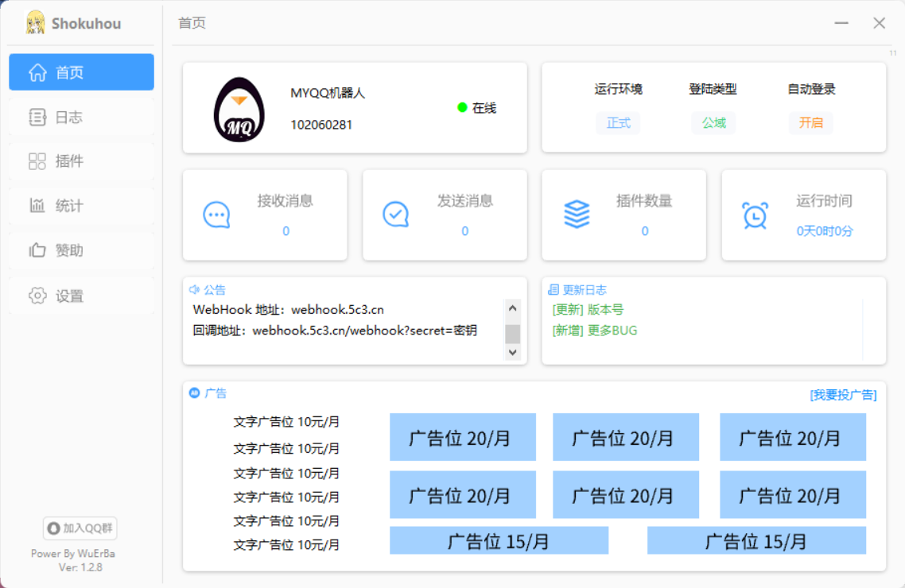Image resolution: width=905 pixels, height=588 pixels.
Task: Click the 发送消息 checkmark bubble icon
Action: pyautogui.click(x=395, y=215)
